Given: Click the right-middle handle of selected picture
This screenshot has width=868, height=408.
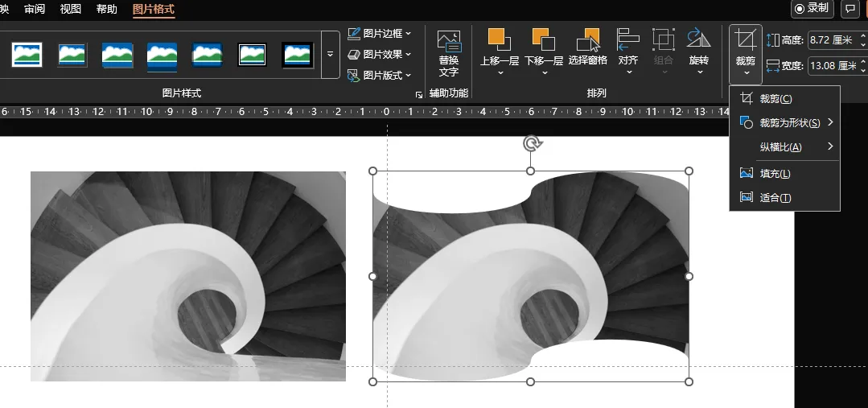Looking at the screenshot, I should (689, 276).
